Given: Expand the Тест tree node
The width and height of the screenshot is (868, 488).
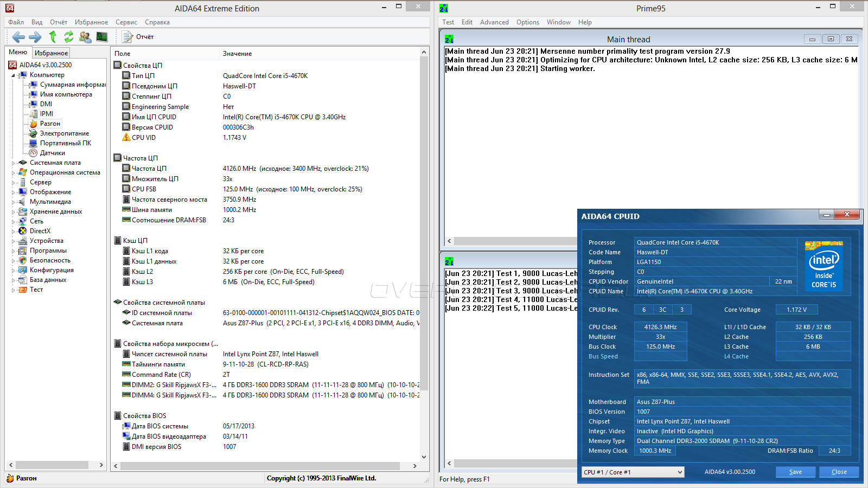Looking at the screenshot, I should click(13, 290).
